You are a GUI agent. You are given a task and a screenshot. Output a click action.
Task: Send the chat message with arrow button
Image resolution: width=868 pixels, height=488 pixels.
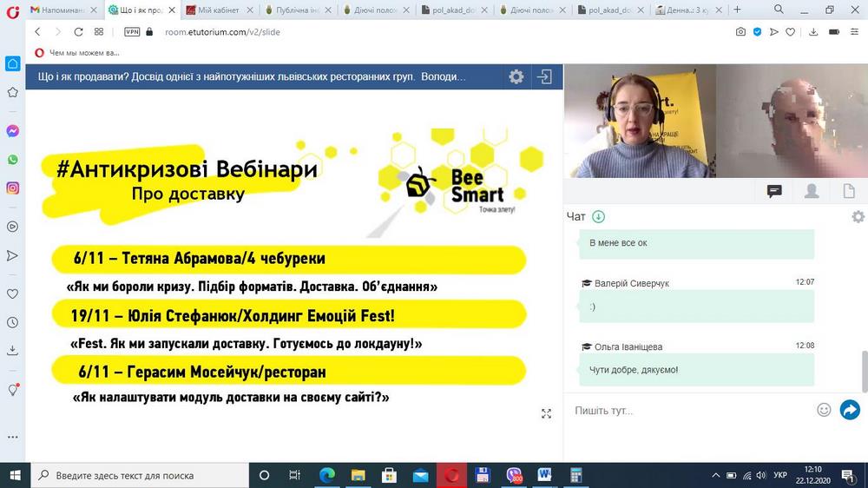pos(850,410)
